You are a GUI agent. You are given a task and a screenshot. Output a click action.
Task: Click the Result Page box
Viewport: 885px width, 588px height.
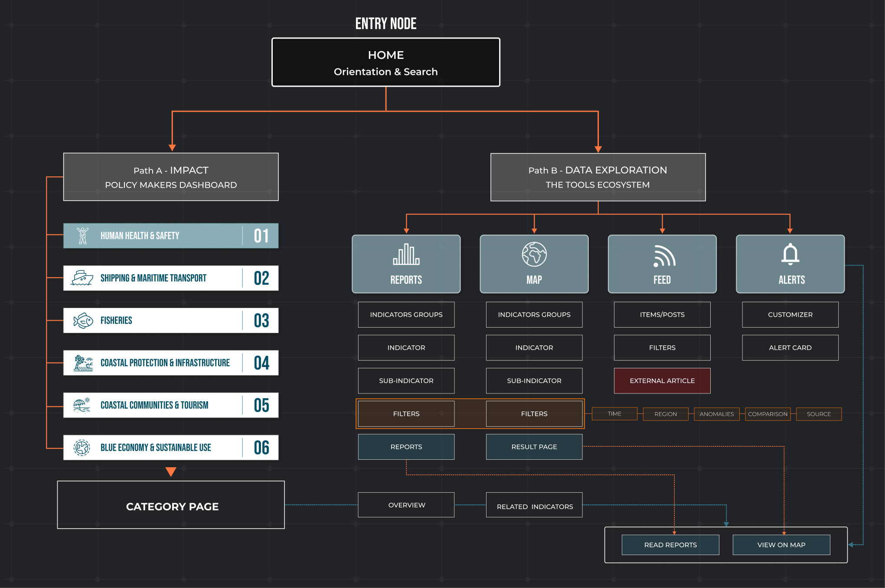534,447
